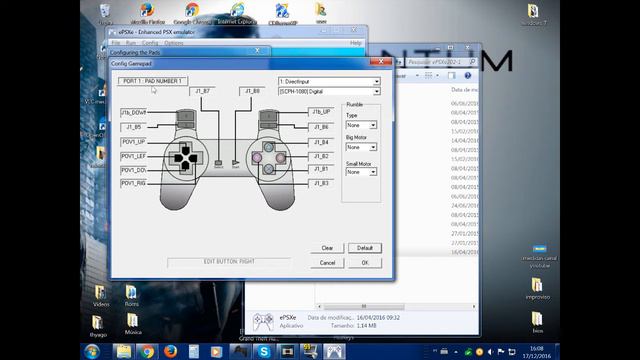Select the Videos folder on desktop
Image resolution: width=640 pixels, height=360 pixels.
(x=101, y=296)
